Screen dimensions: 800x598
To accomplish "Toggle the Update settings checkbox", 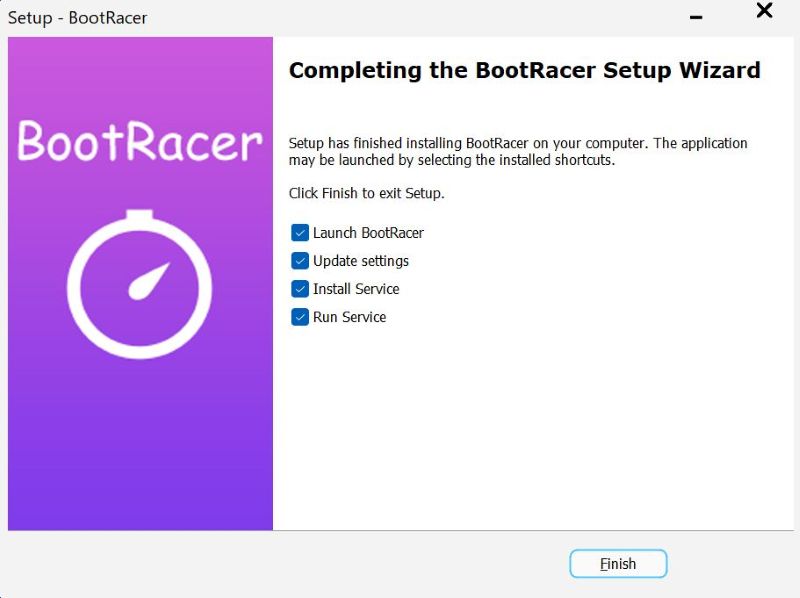I will tap(300, 261).
